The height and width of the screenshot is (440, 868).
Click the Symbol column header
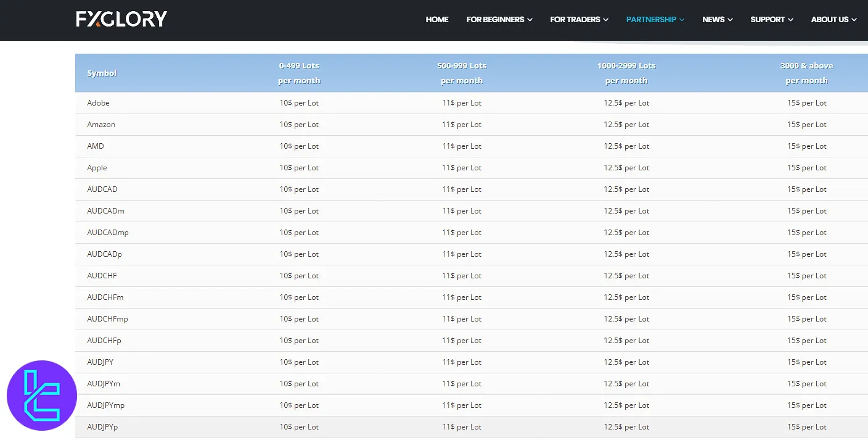pos(102,73)
